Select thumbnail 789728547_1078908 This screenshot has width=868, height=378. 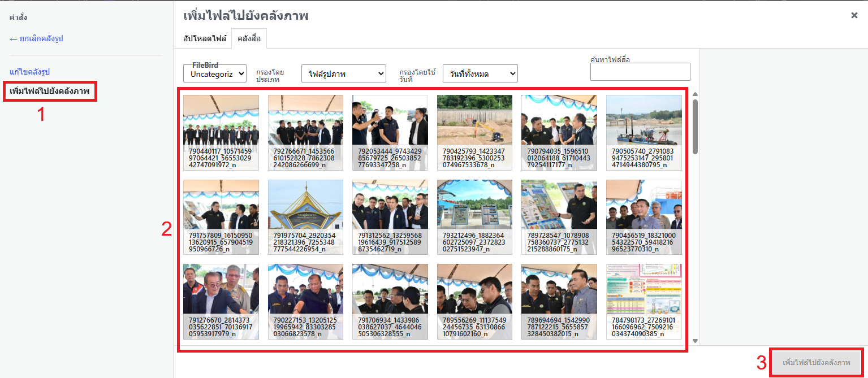[x=559, y=217]
